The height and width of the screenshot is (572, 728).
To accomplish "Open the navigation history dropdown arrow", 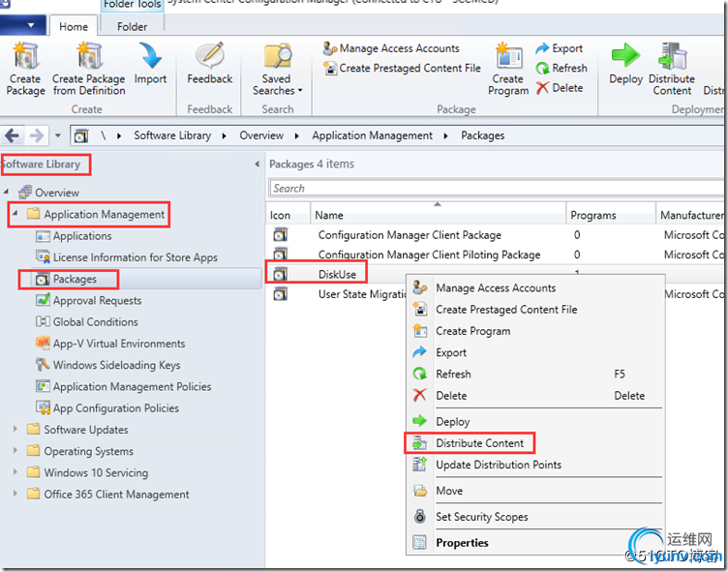I will coord(57,135).
